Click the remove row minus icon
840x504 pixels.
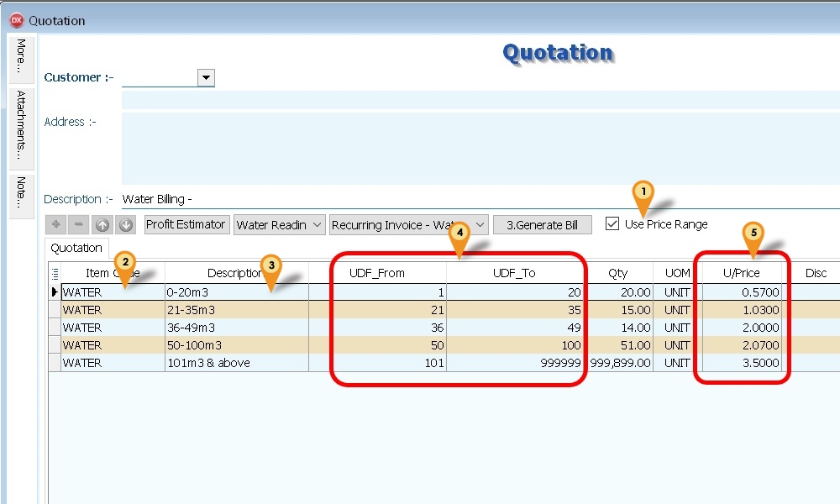pyautogui.click(x=78, y=225)
